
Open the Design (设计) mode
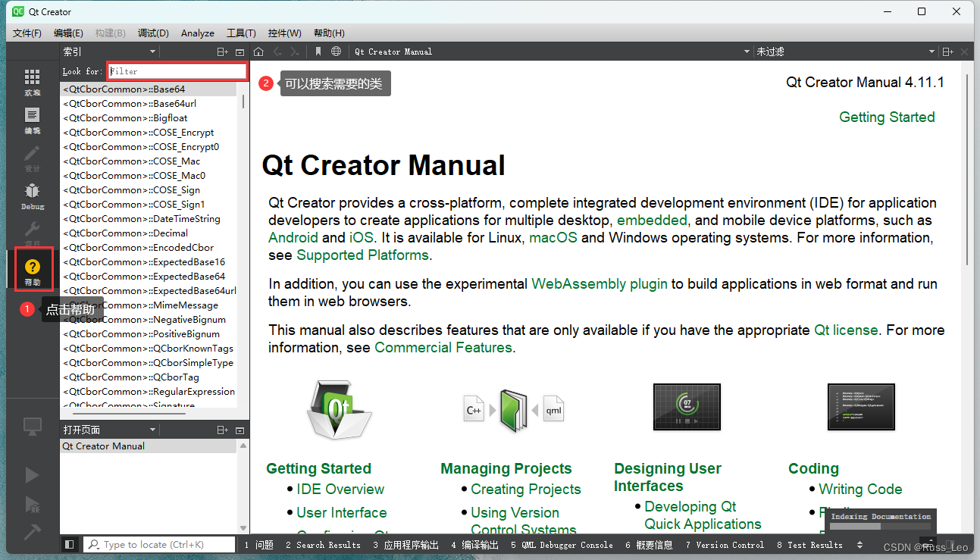click(32, 158)
